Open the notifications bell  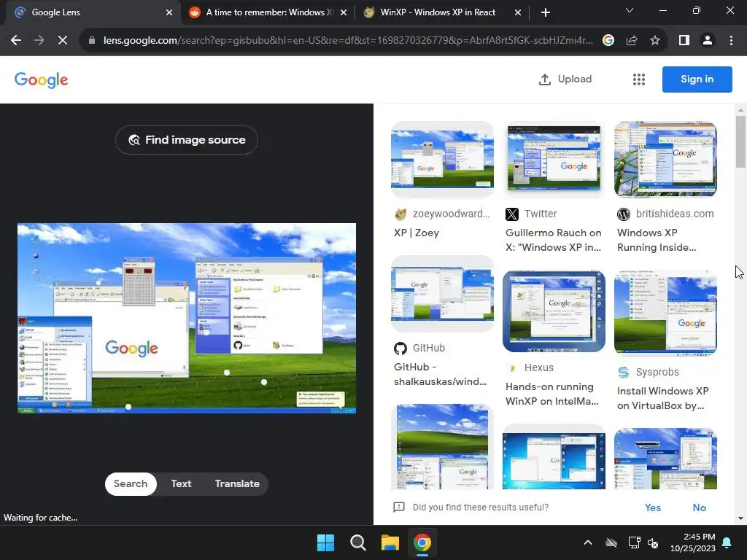pos(727,542)
